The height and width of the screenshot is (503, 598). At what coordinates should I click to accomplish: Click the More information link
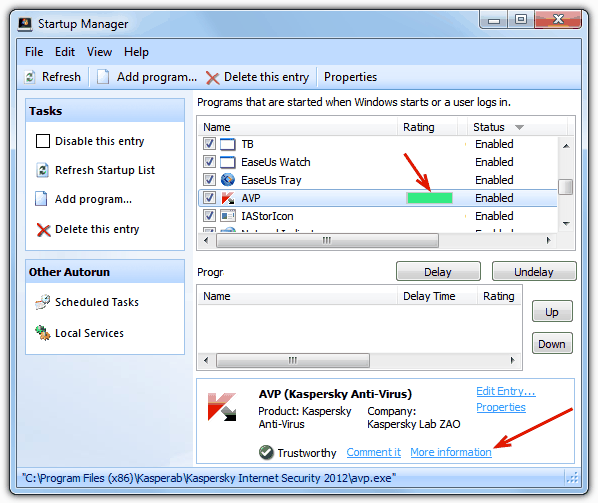tap(451, 452)
